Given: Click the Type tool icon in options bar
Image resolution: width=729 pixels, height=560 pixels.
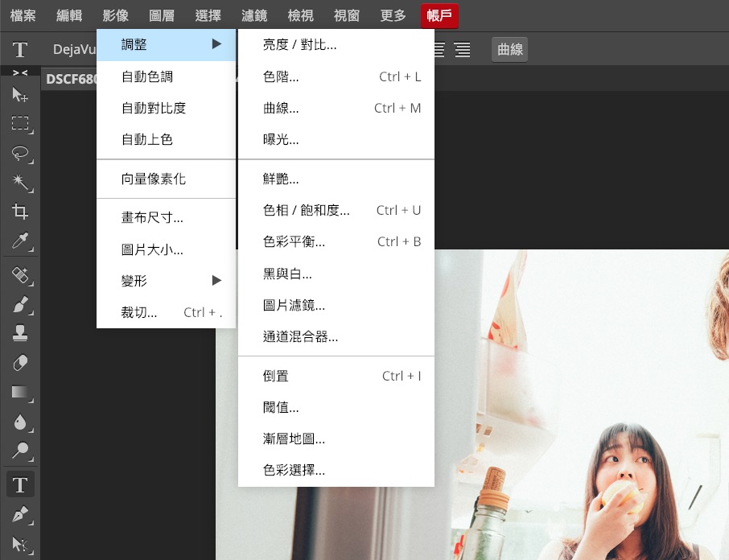Looking at the screenshot, I should pyautogui.click(x=19, y=49).
